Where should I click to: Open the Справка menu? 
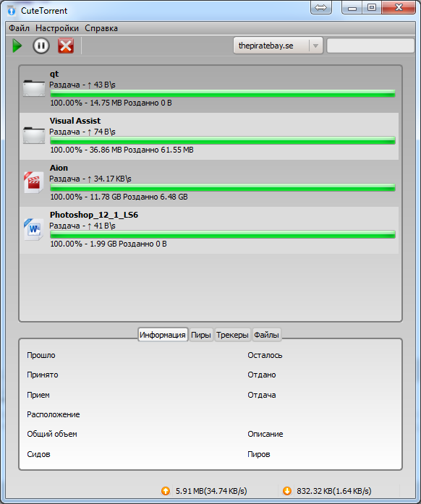(101, 28)
